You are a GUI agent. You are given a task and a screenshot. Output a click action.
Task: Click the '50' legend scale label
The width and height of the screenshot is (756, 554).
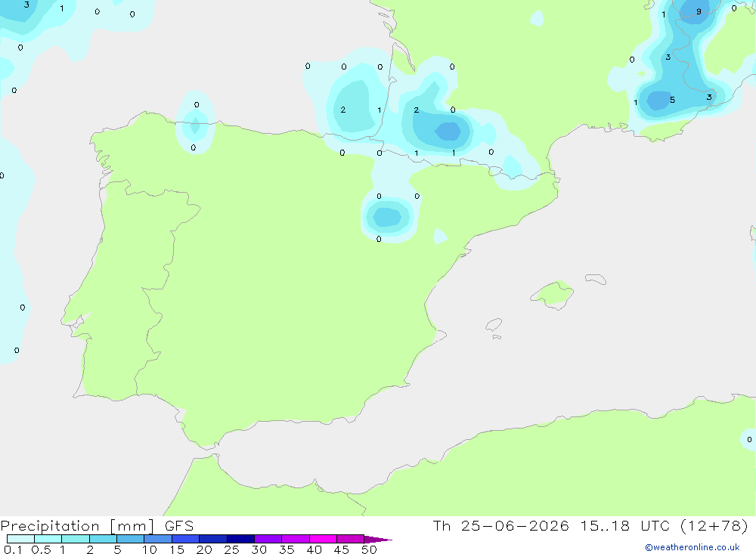point(369,549)
